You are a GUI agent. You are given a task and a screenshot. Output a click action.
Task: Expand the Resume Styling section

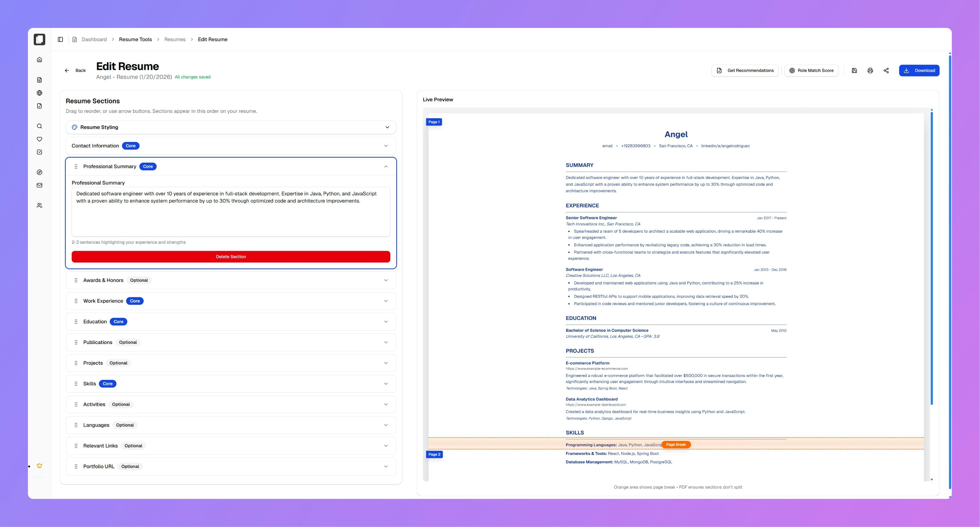pos(387,127)
